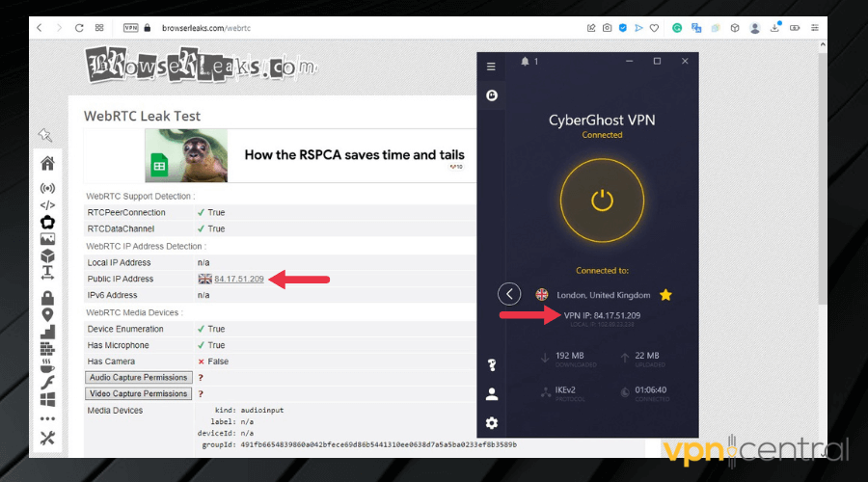The height and width of the screenshot is (482, 868).
Task: Open CyberGhost notifications bell
Action: 526,62
